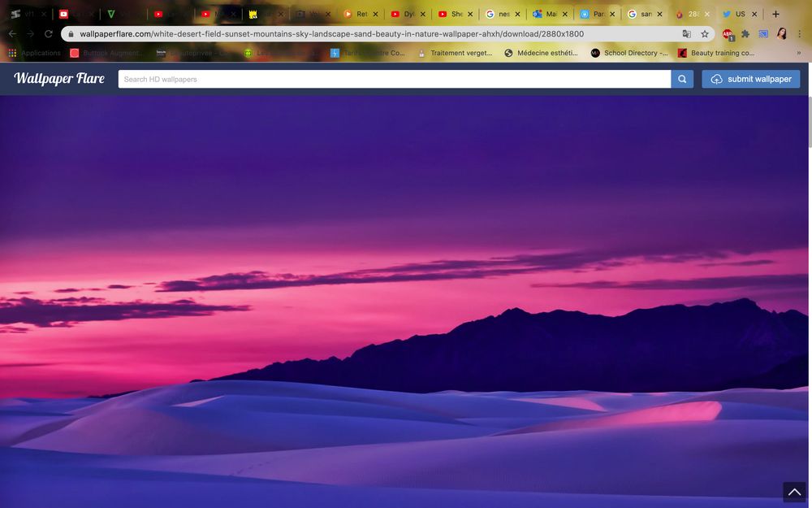Close the active '288' Wallpaper Flare tab
The width and height of the screenshot is (812, 508).
tap(707, 14)
